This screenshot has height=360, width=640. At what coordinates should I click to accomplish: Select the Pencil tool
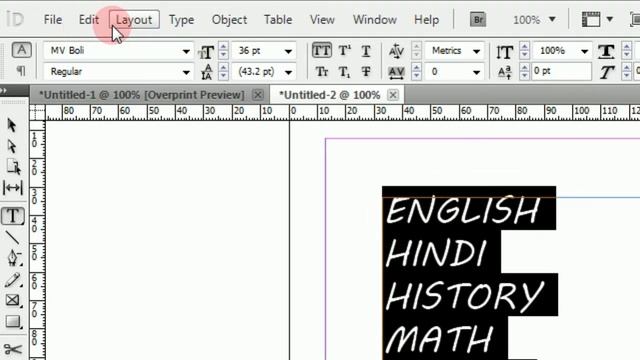coord(12,280)
